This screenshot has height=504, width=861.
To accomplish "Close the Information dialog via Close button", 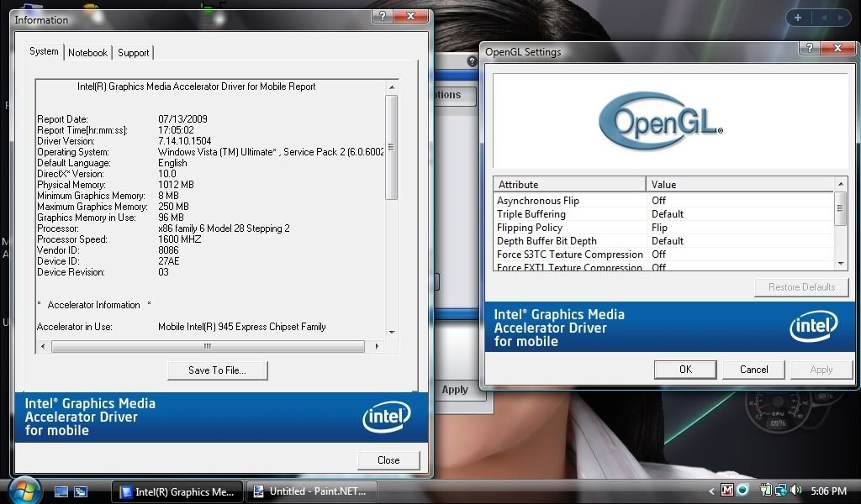I will [x=388, y=460].
